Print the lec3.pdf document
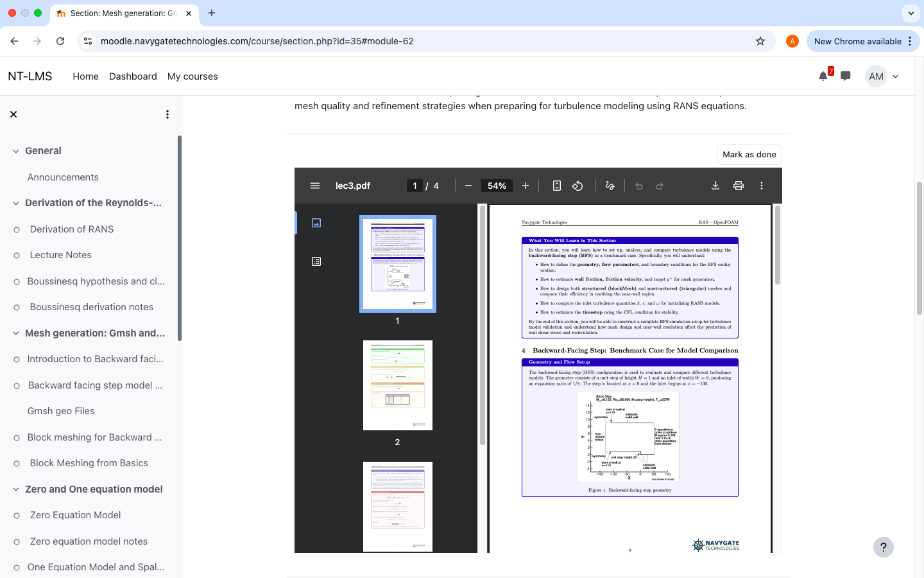Screen dimensions: 924x578 pyautogui.click(x=738, y=186)
